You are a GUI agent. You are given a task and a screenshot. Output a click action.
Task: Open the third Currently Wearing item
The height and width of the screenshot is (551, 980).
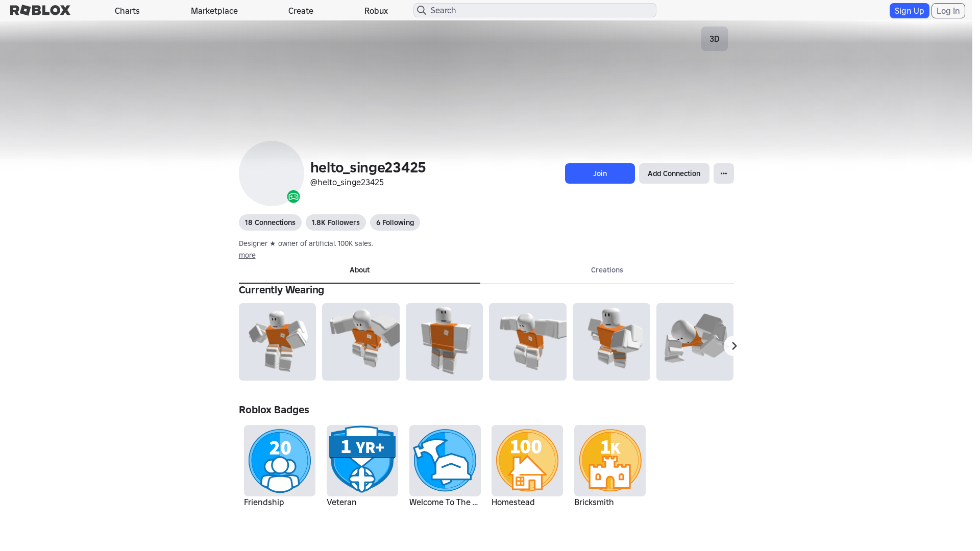click(444, 342)
